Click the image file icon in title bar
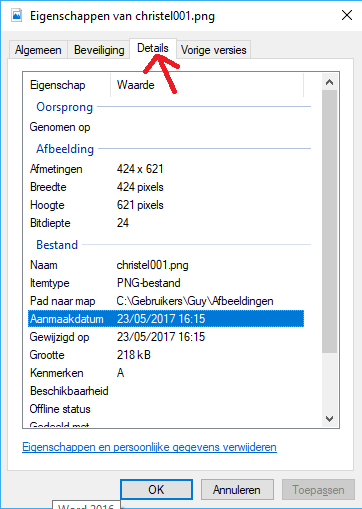Viewport: 362px width, 509px height. (x=16, y=15)
